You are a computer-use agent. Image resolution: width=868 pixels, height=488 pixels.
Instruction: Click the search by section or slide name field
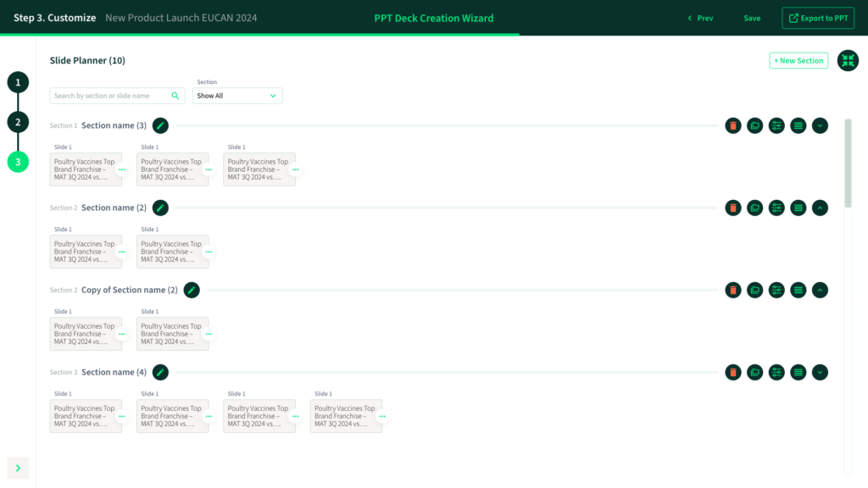point(110,96)
